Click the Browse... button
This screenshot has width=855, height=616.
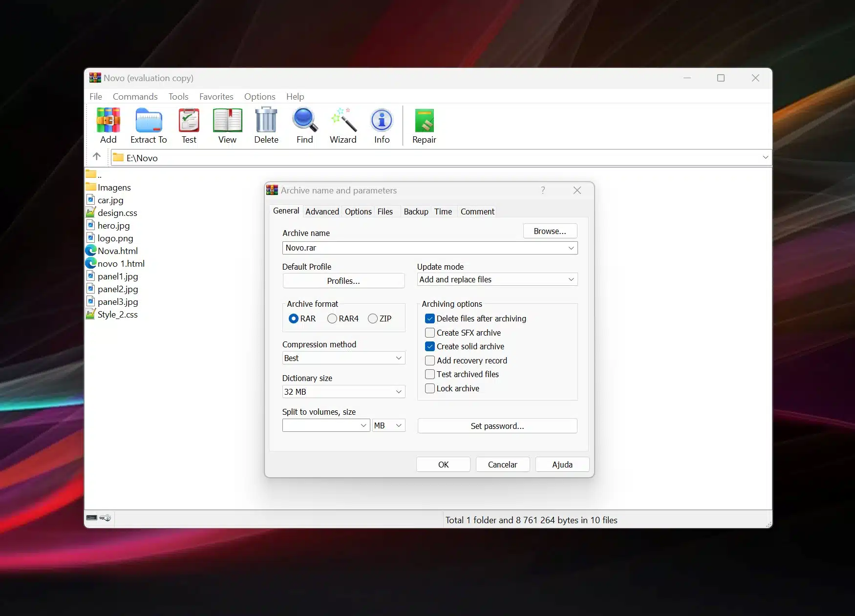click(550, 231)
